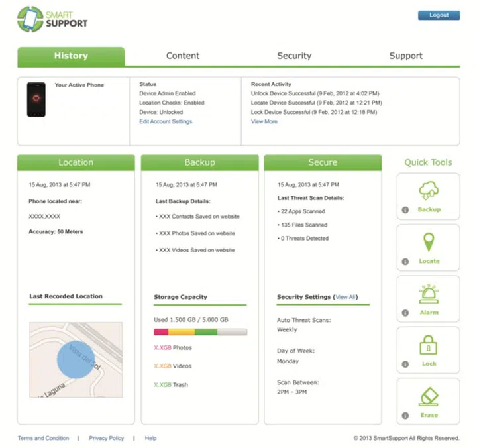Viewport: 477px width, 448px height.
Task: Open the Help footer link
Action: (x=150, y=438)
